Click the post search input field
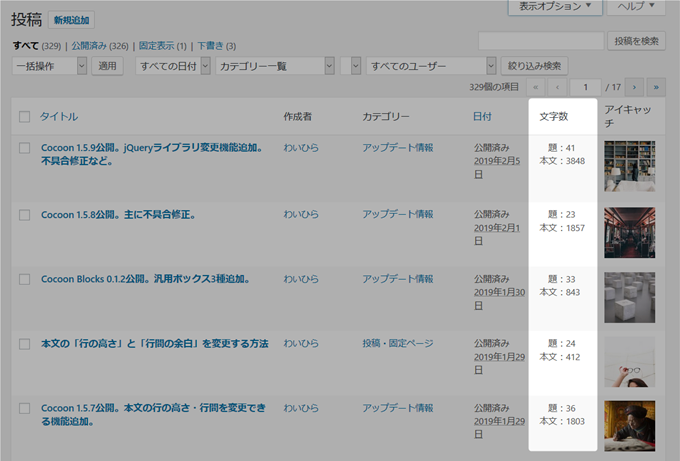680x461 pixels. click(x=541, y=41)
